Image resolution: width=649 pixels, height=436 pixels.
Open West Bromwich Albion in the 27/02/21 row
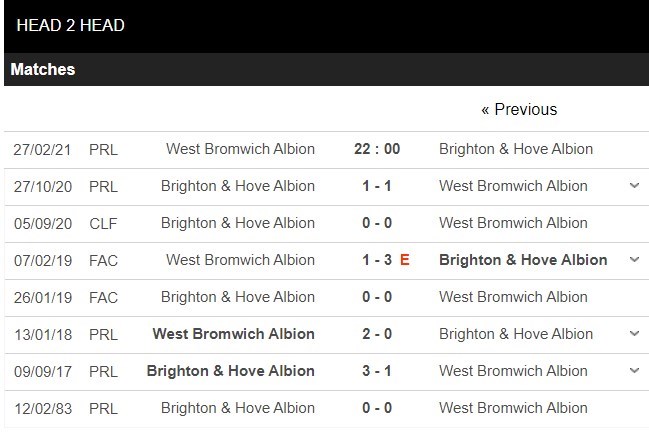240,149
